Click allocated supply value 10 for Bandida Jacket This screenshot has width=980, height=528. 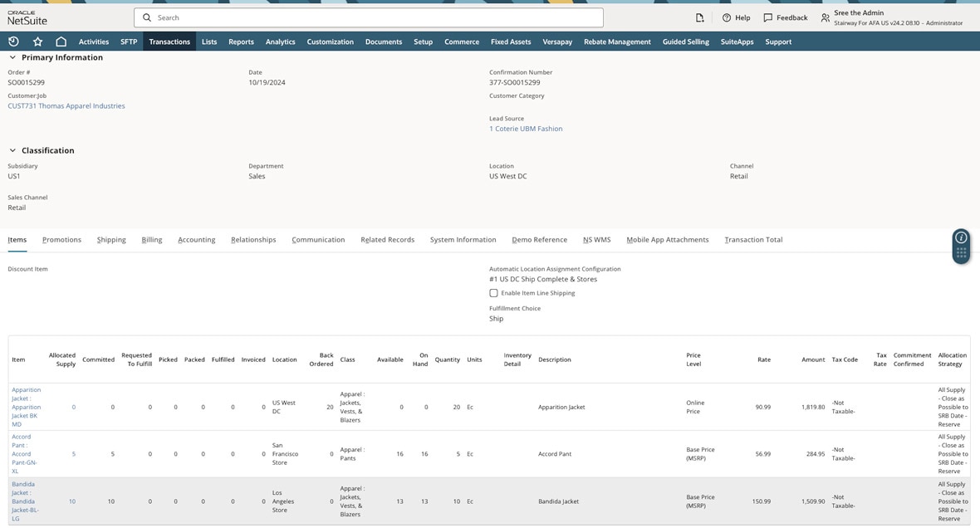(x=72, y=501)
